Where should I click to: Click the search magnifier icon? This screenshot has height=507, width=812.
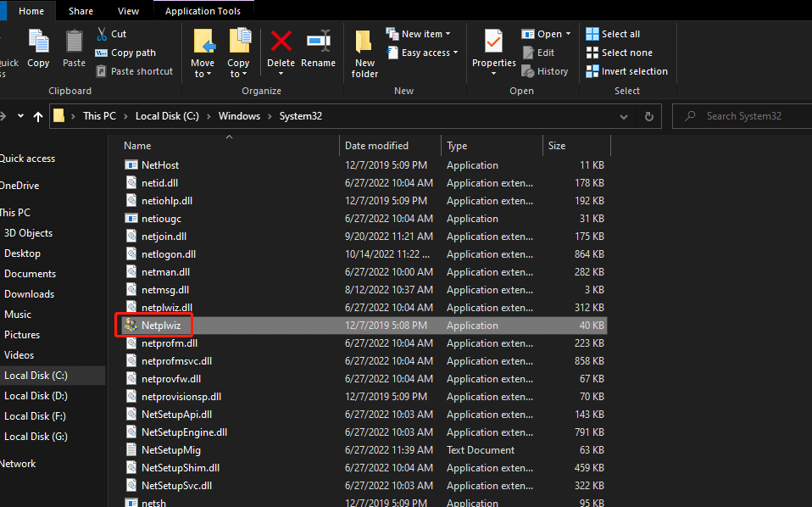[690, 116]
